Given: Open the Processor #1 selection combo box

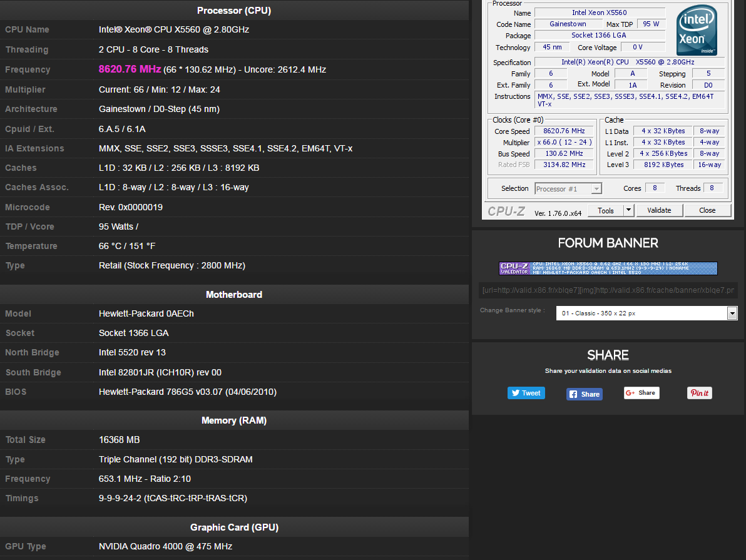Looking at the screenshot, I should coord(568,188).
